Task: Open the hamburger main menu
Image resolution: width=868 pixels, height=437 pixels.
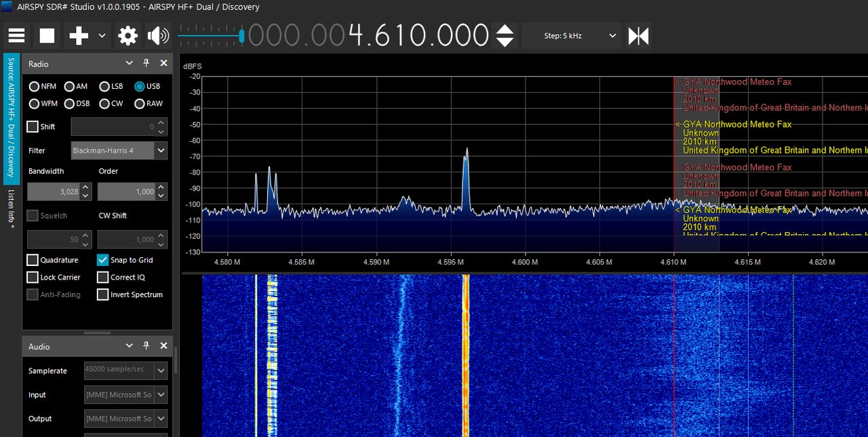Action: 17,35
